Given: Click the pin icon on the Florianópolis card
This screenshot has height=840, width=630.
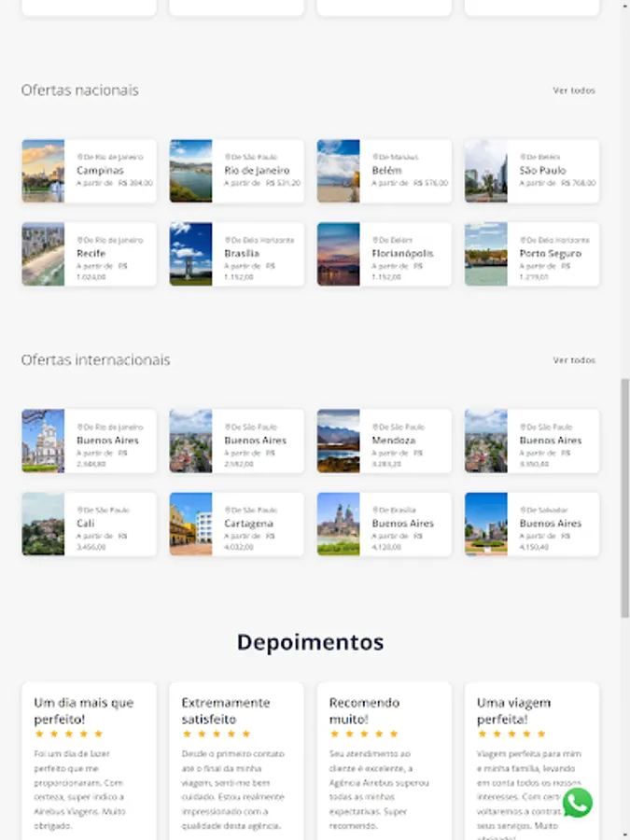Looking at the screenshot, I should [x=375, y=240].
